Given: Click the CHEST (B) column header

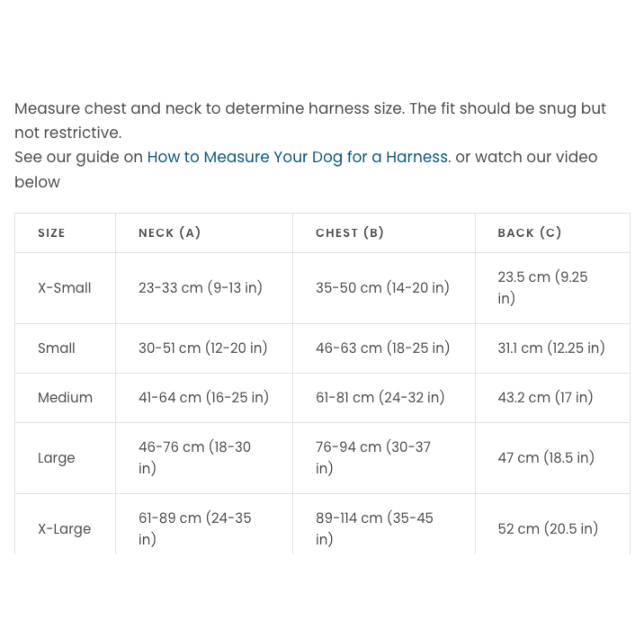Looking at the screenshot, I should [x=350, y=233].
